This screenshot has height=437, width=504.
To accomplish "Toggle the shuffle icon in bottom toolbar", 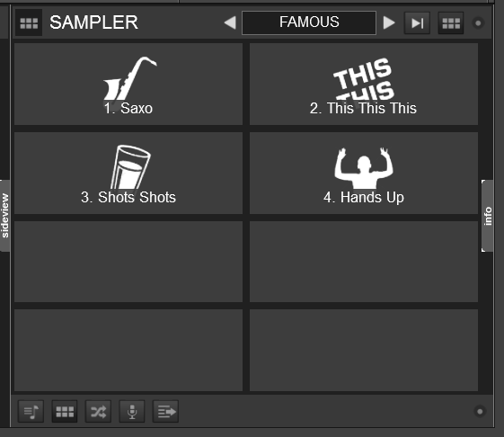I will pyautogui.click(x=98, y=411).
